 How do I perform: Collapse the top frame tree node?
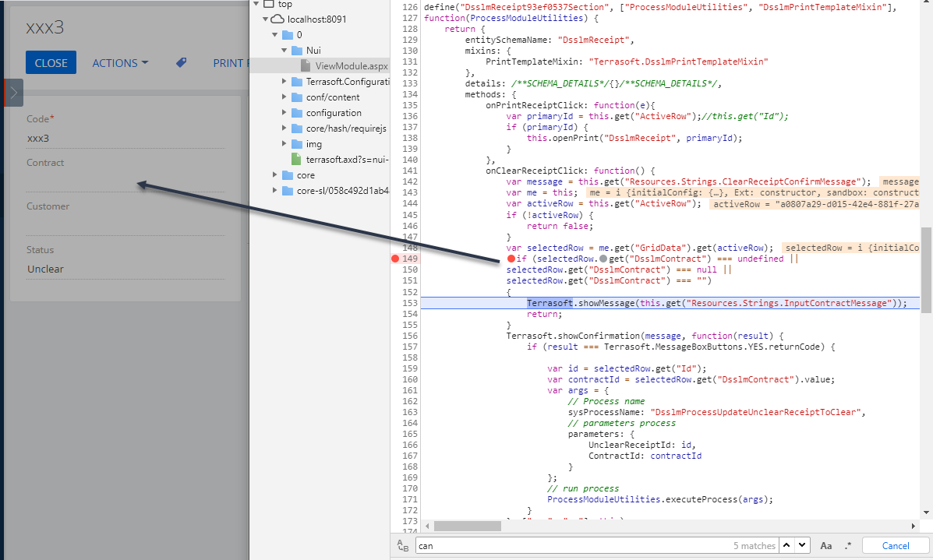256,4
